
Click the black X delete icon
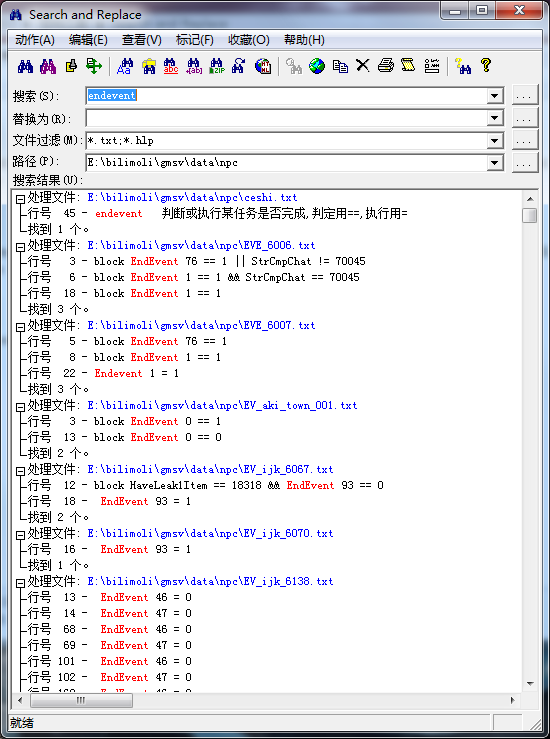[362, 65]
